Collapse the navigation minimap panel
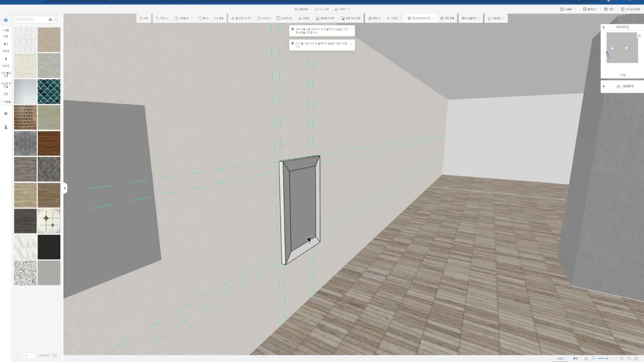The height and width of the screenshot is (362, 644). (604, 27)
